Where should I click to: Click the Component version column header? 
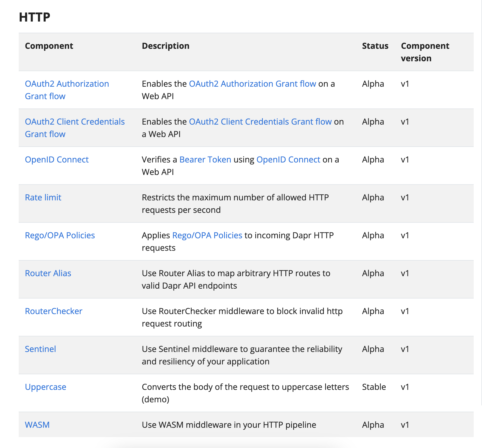[425, 52]
